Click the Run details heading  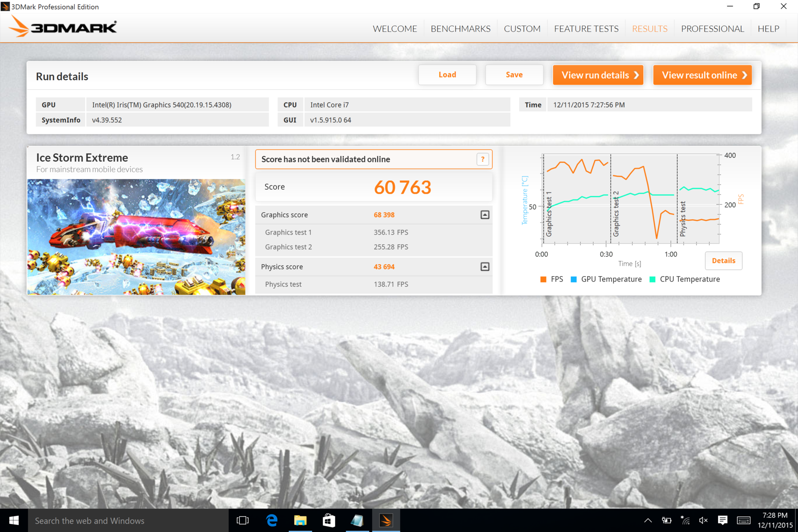tap(62, 77)
